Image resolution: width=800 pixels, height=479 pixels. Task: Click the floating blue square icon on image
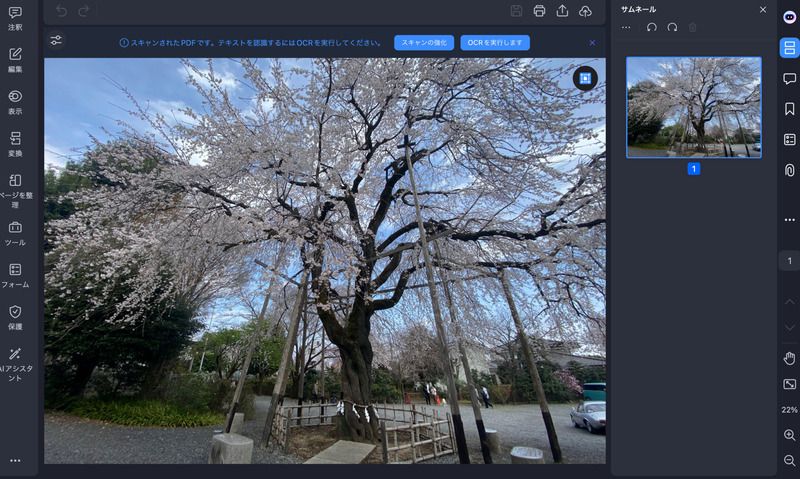point(585,79)
